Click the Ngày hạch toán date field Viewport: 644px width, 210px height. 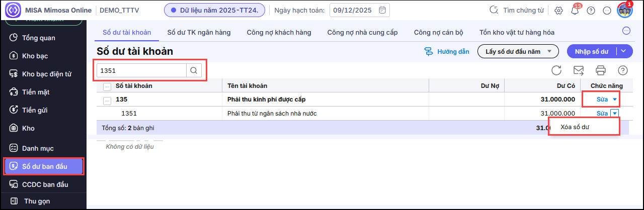(360, 10)
